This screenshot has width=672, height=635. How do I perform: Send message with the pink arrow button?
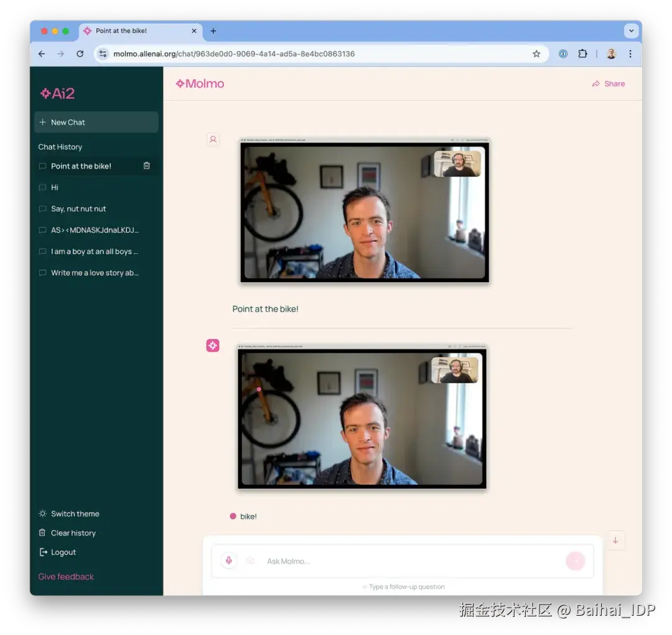[575, 561]
